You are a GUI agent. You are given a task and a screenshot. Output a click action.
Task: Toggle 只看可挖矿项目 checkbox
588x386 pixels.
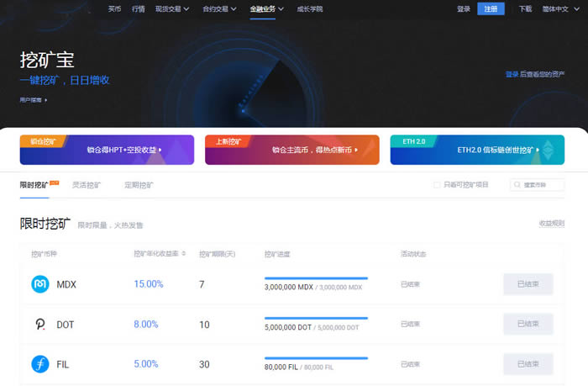coord(436,185)
